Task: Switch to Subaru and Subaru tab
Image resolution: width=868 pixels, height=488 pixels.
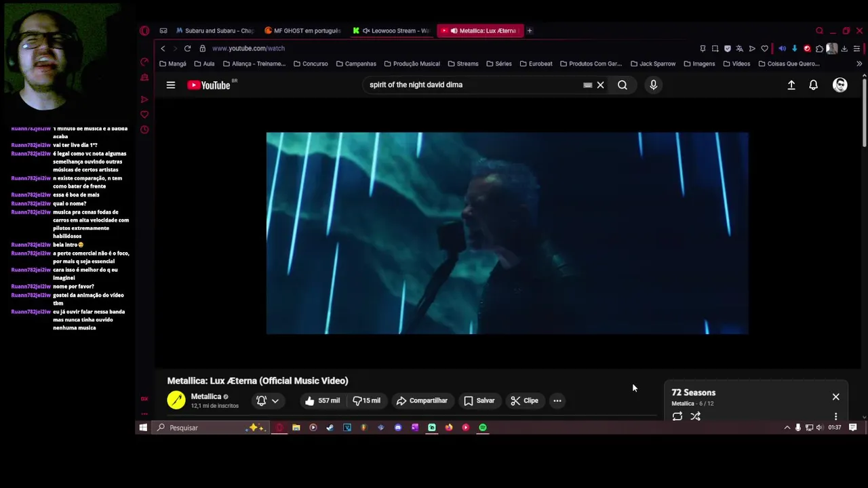Action: (x=214, y=30)
